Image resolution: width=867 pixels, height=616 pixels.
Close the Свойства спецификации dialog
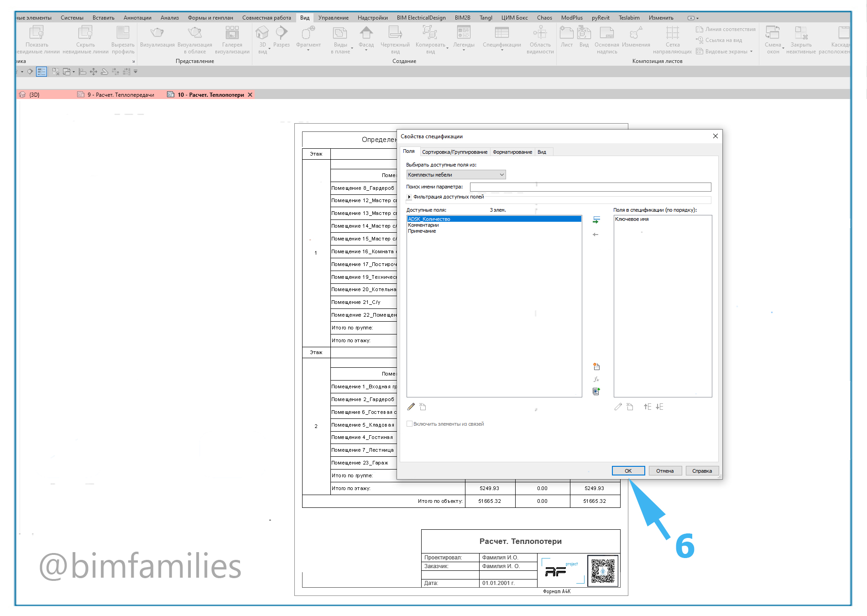tap(715, 136)
